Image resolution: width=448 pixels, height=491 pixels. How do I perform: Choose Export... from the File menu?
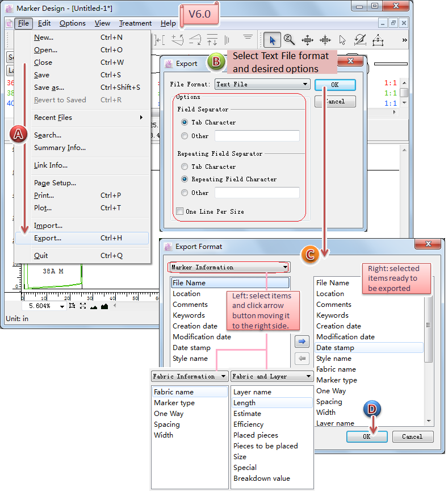point(48,238)
